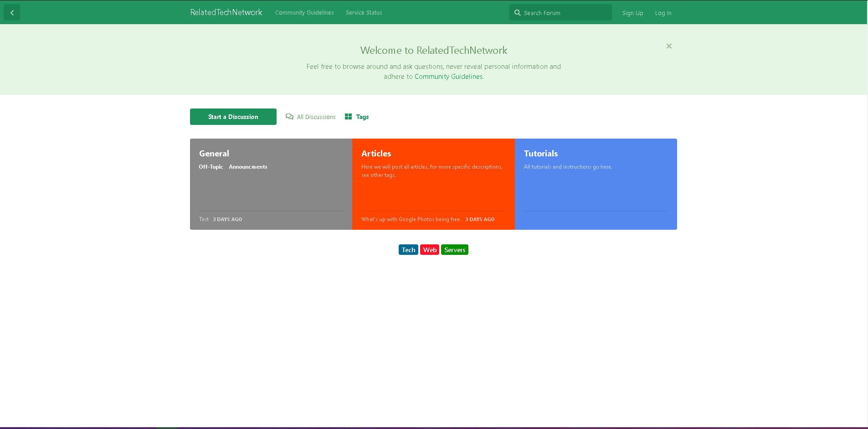Click the back arrow button
The width and height of the screenshot is (868, 429).
[x=12, y=12]
